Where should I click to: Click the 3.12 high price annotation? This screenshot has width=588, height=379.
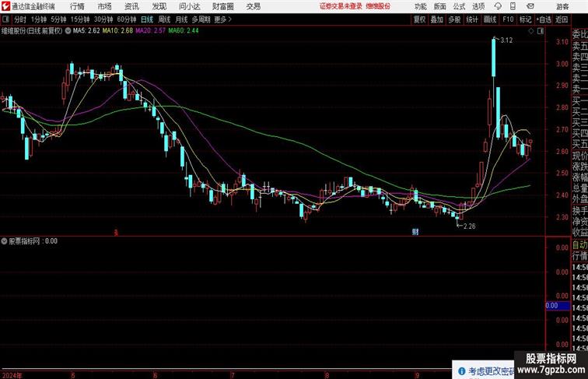(x=506, y=40)
